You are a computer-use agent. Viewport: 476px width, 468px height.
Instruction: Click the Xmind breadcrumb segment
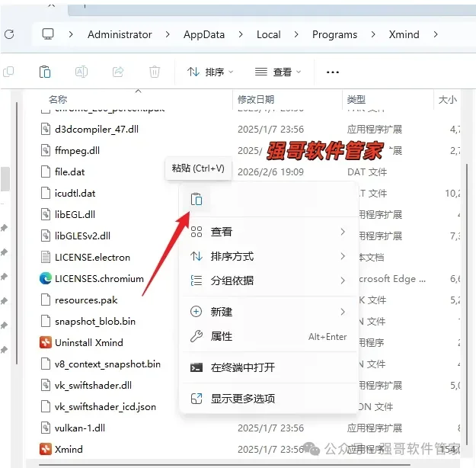[x=404, y=34]
